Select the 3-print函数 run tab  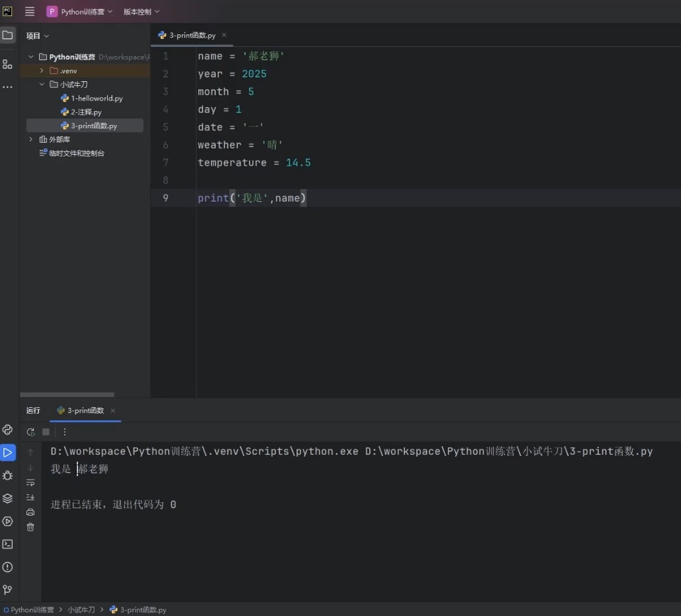point(85,410)
